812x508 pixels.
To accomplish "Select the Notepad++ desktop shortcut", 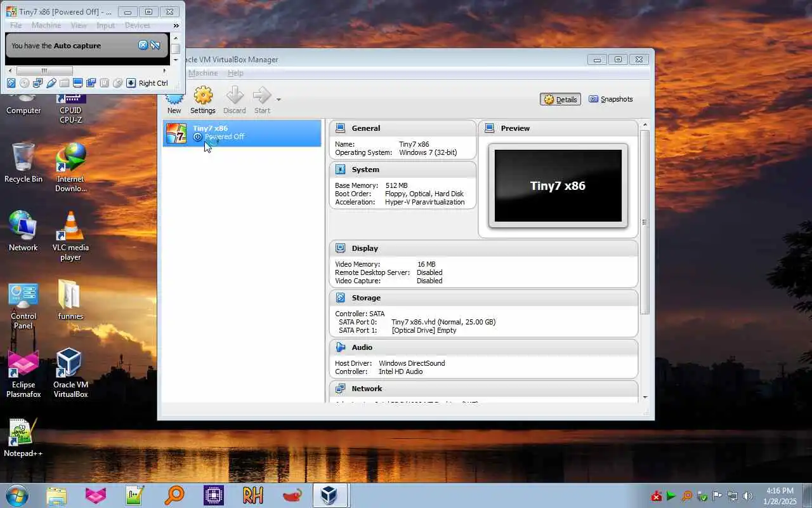I will tap(23, 437).
